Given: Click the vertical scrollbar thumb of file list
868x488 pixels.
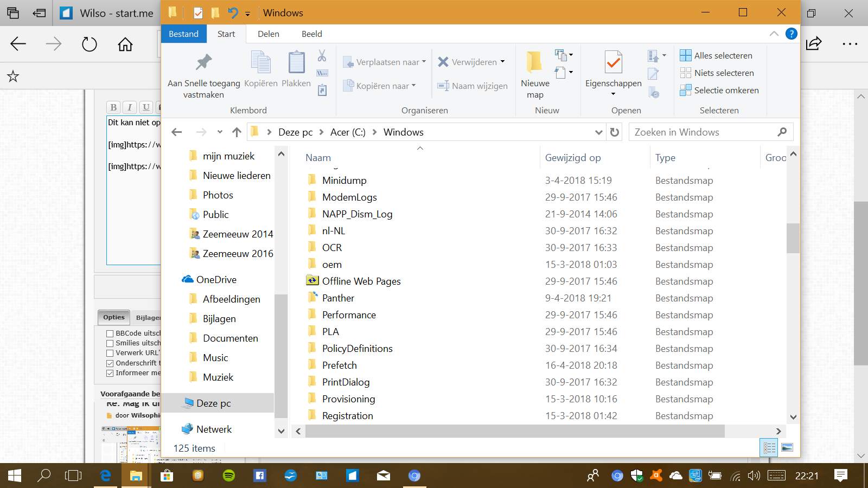Looking at the screenshot, I should 793,238.
